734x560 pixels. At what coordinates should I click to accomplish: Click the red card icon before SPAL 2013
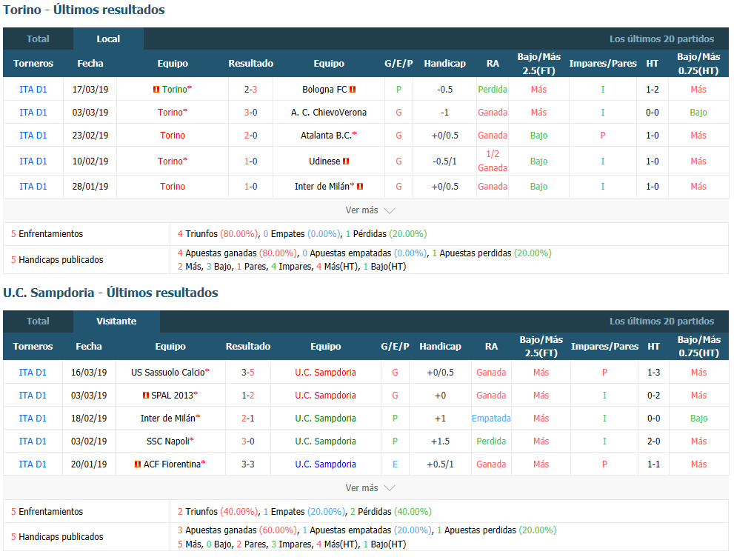(x=146, y=396)
